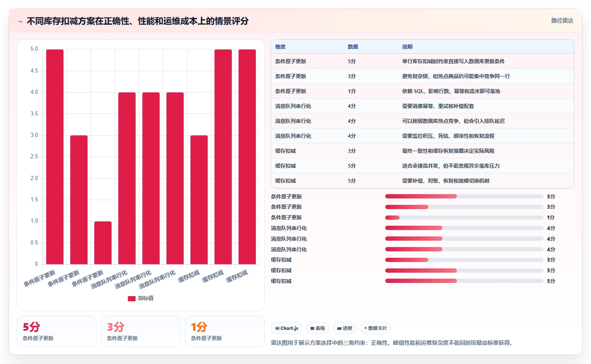Image resolution: width=591 pixels, height=364 pixels.
Task: Select cell 可以削弱数据库热点竞争，但会引入排队延迟
Action: 453,121
